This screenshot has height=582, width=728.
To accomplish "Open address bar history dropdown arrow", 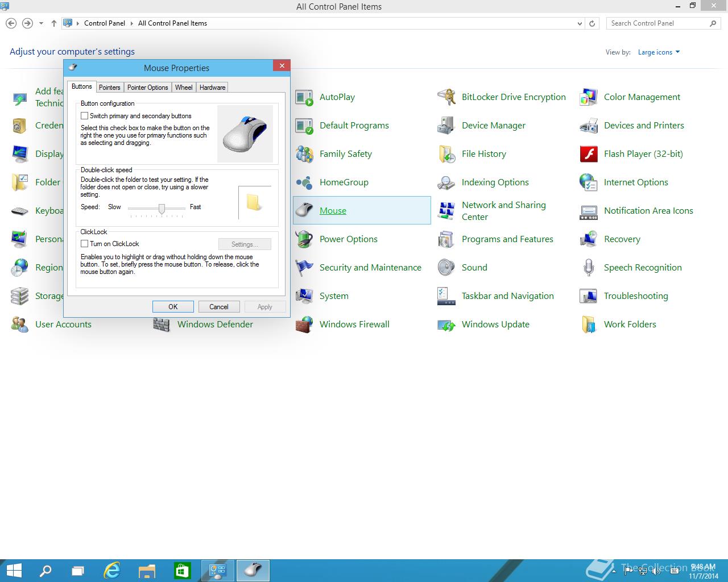I will pos(580,24).
